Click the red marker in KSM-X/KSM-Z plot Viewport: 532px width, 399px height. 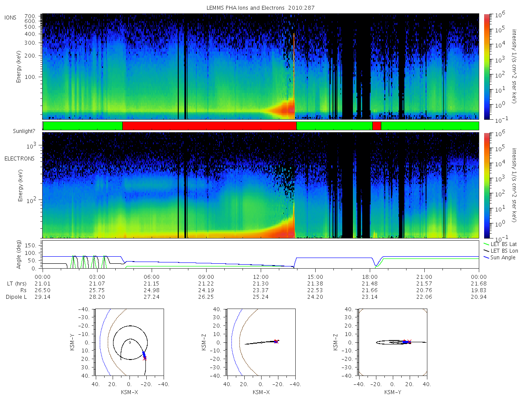tap(275, 341)
